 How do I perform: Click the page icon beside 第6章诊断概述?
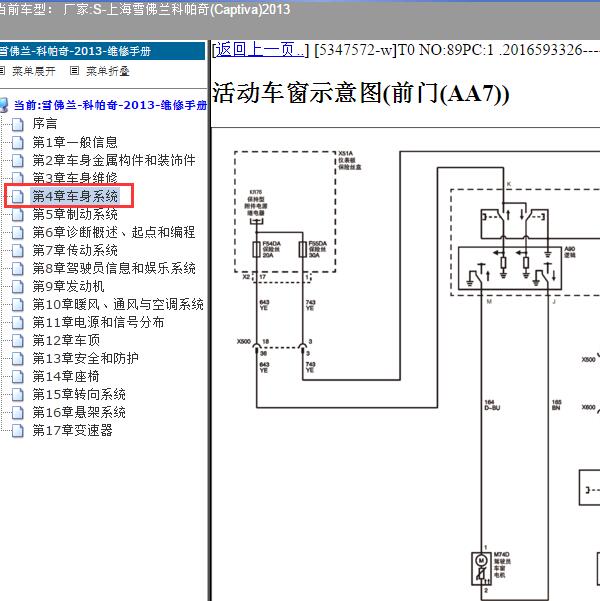pyautogui.click(x=17, y=232)
